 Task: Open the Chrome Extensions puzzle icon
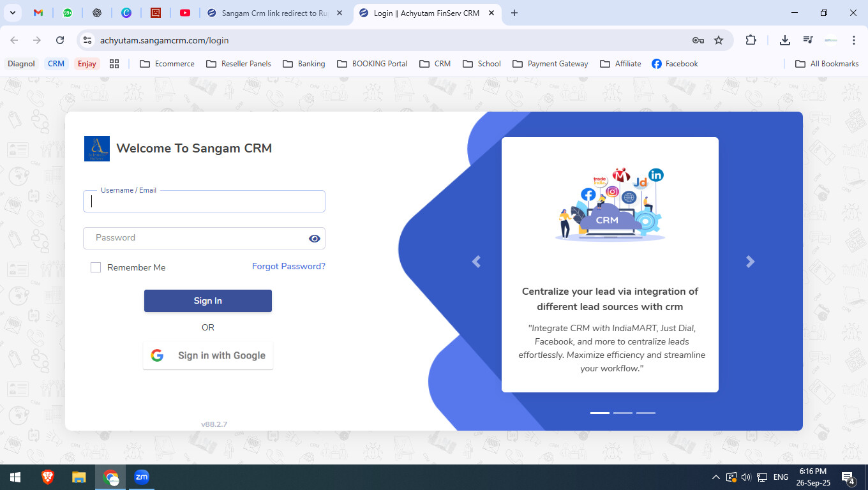pos(751,40)
